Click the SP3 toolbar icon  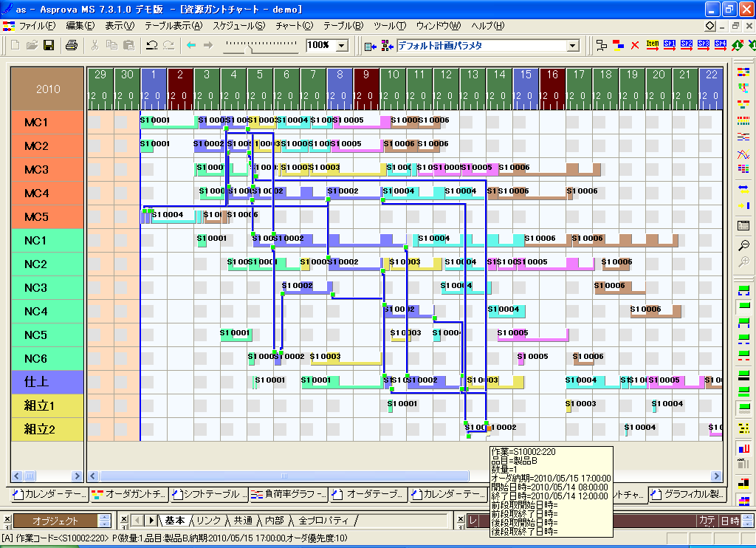704,45
